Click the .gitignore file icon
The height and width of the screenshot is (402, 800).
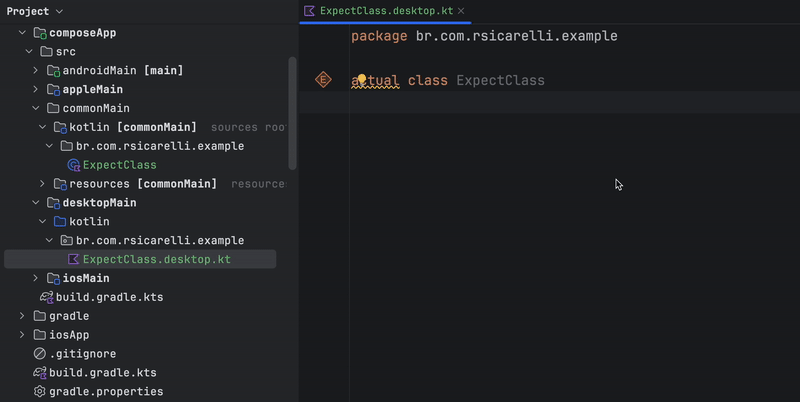tap(39, 354)
